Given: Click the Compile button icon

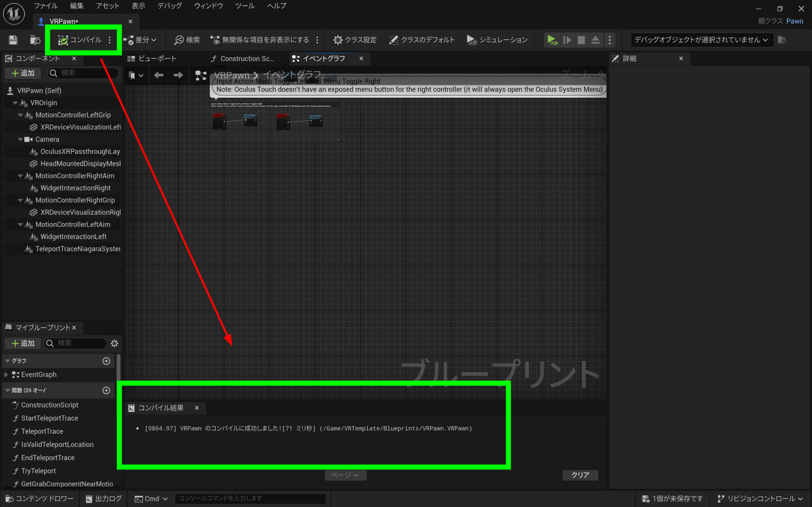Looking at the screenshot, I should pyautogui.click(x=63, y=40).
